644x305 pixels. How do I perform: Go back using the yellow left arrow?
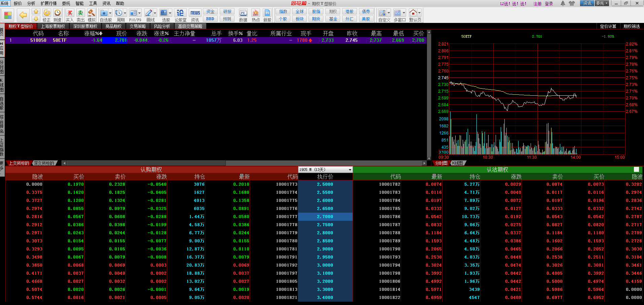click(x=23, y=15)
